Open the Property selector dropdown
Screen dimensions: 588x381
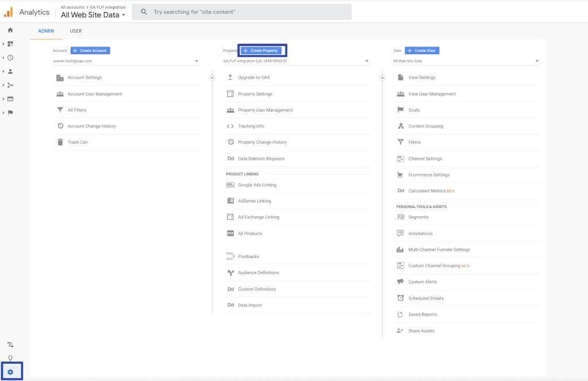296,61
